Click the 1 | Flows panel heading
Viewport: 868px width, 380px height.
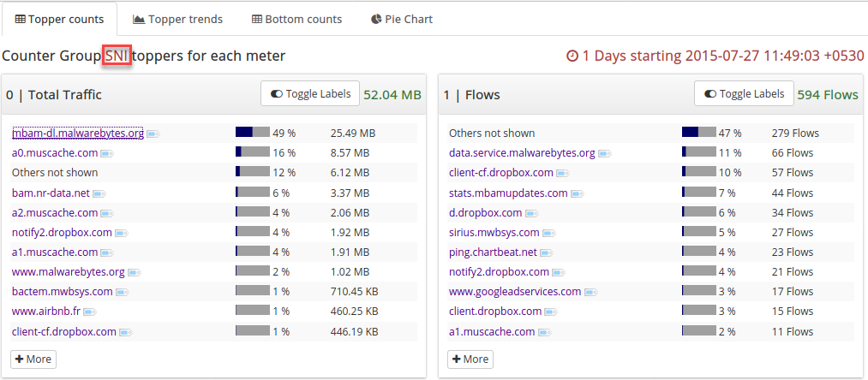point(471,95)
